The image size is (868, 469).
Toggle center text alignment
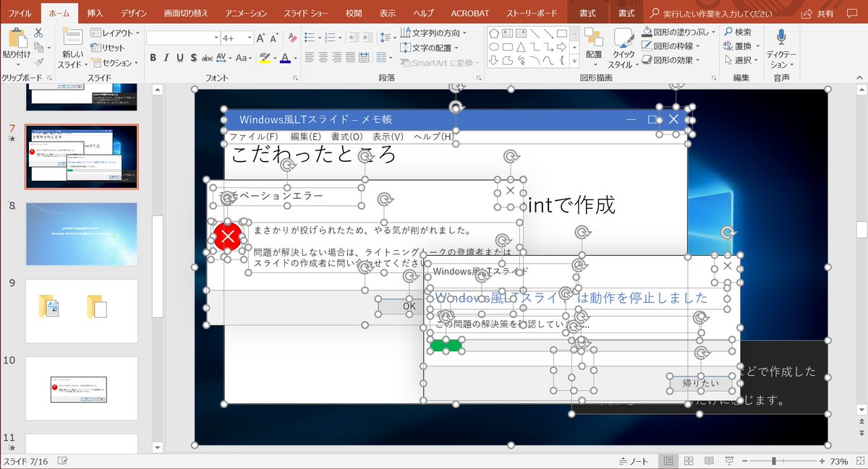tap(323, 58)
